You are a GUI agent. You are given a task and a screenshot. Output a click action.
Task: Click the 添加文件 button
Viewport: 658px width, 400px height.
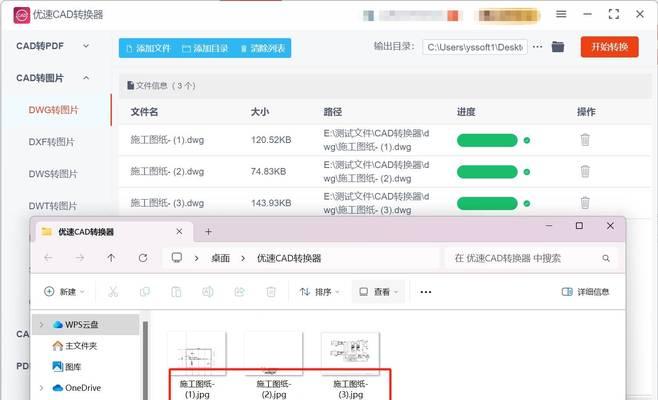pyautogui.click(x=148, y=48)
